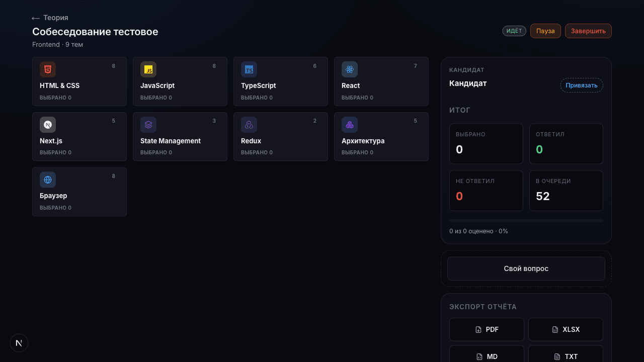Viewport: 644px width, 362px height.
Task: Open the Redux topic title
Action: pos(251,141)
